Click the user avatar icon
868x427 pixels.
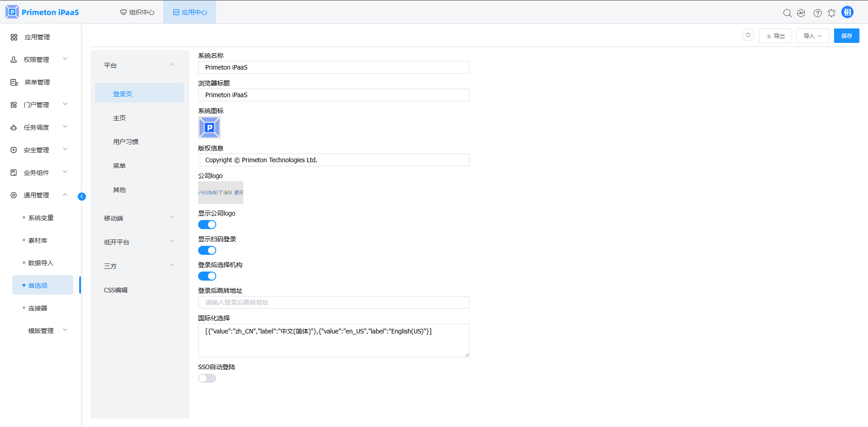[x=847, y=12]
